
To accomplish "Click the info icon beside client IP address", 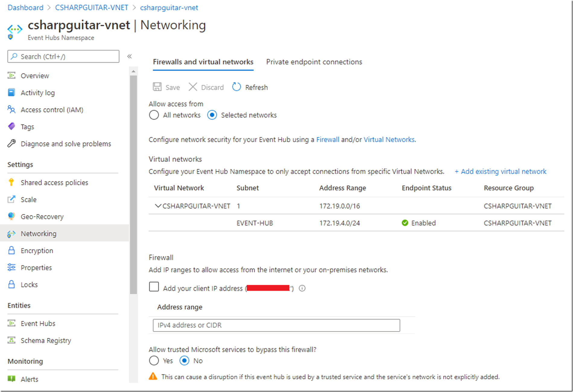I will point(302,288).
